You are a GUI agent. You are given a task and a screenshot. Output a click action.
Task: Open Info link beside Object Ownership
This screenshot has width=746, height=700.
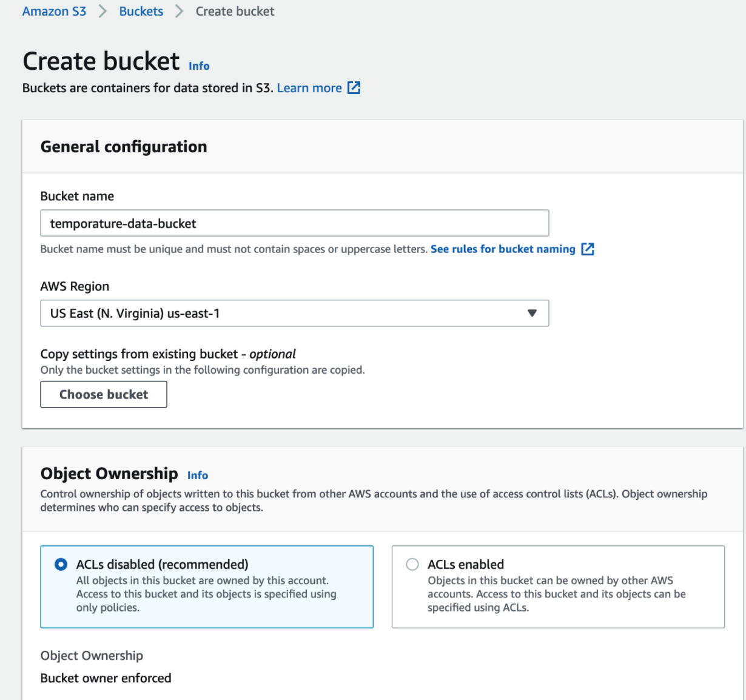[x=198, y=475]
